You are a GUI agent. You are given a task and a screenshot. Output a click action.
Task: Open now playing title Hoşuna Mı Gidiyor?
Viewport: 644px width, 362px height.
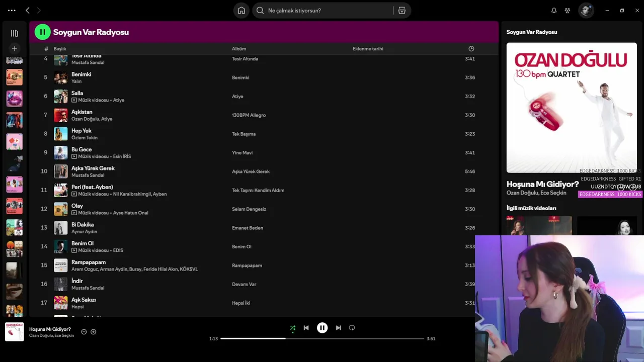pyautogui.click(x=50, y=329)
